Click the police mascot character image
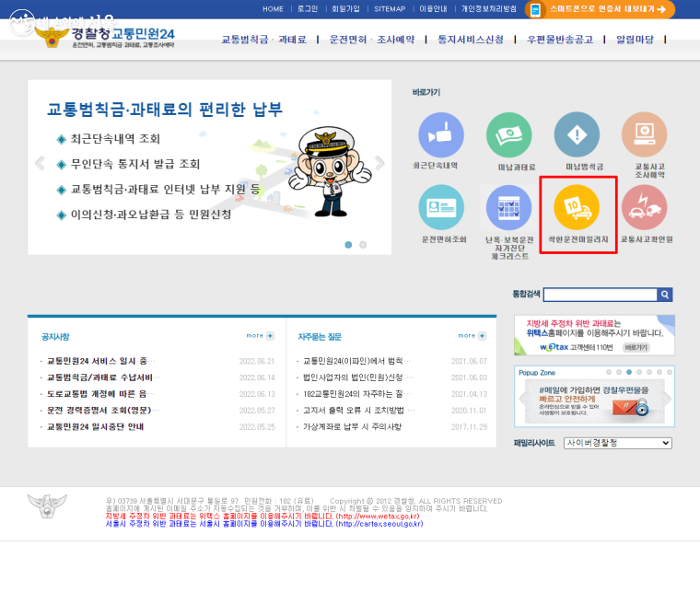 point(329,173)
